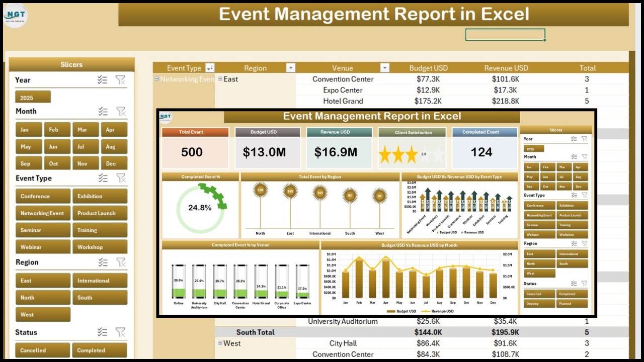Enable multi-select on the Event Type slicer
Image resolution: width=644 pixels, height=362 pixels.
click(103, 178)
